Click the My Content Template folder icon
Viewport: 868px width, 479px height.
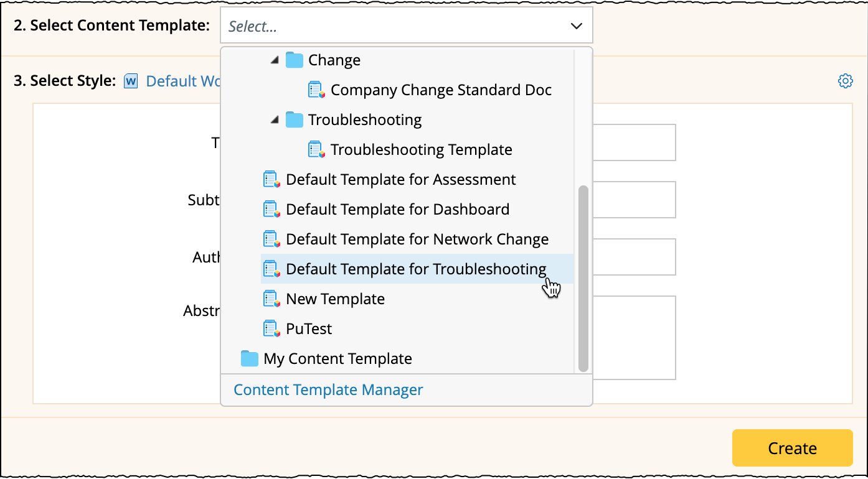tap(249, 358)
